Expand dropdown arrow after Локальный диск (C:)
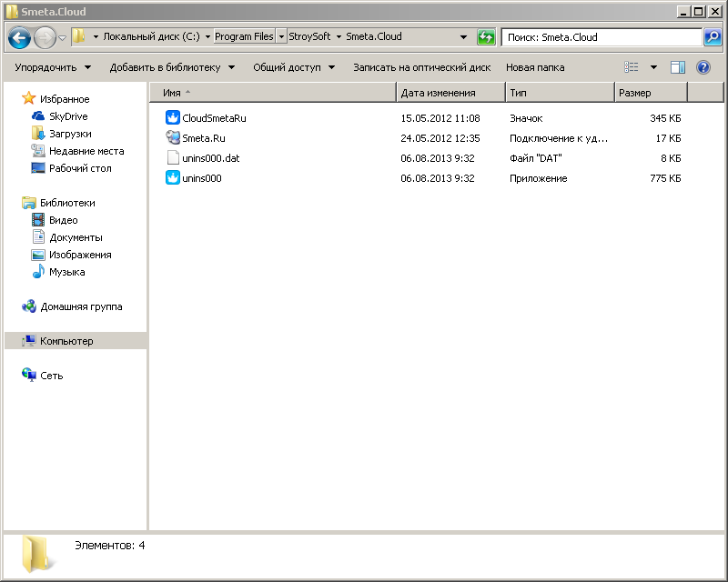This screenshot has width=728, height=582. tap(207, 36)
